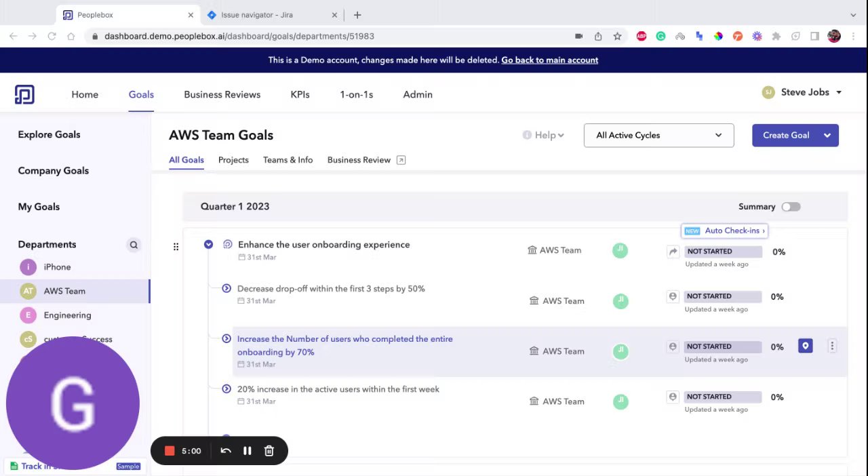The image size is (868, 476).
Task: Click the Help info icon
Action: click(527, 135)
